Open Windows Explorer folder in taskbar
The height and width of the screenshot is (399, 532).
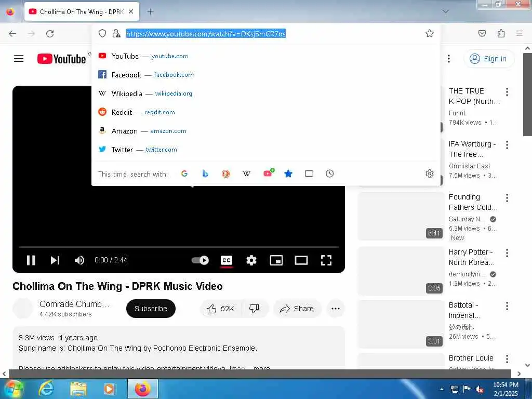point(78,389)
